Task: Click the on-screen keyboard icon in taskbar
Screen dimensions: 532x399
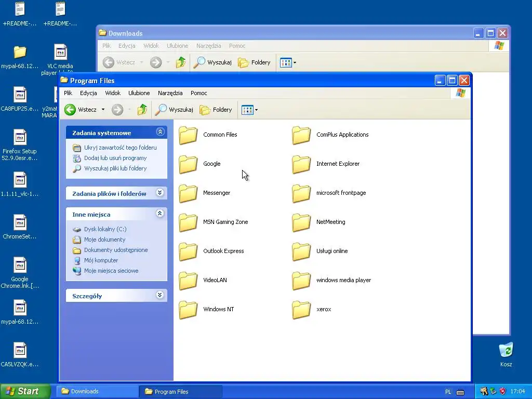Action: [460, 392]
